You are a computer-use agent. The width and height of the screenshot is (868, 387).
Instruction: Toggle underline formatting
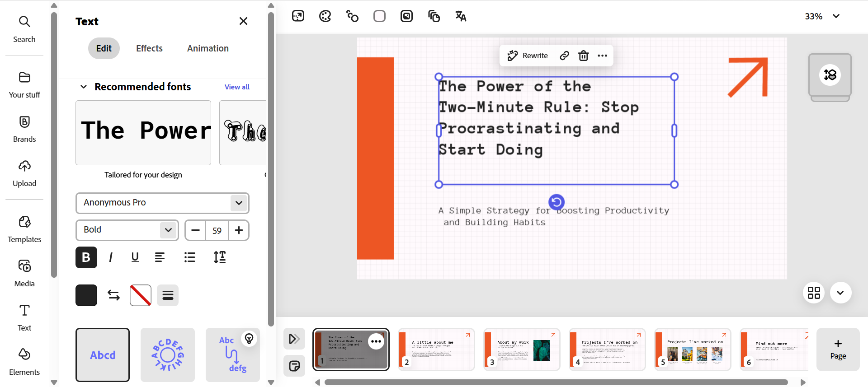pos(135,257)
